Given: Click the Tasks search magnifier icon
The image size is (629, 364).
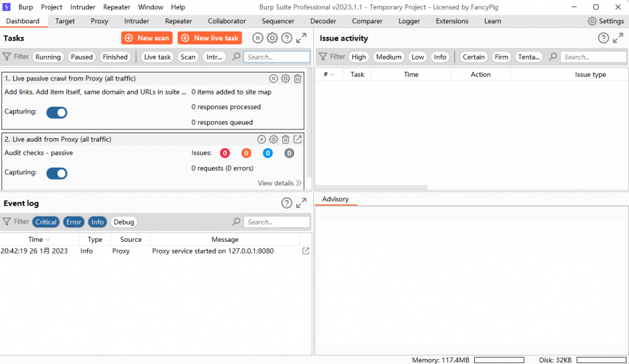Looking at the screenshot, I should click(x=236, y=57).
